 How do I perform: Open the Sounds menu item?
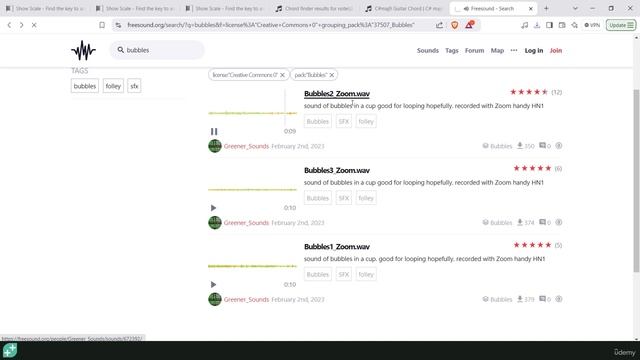[x=427, y=51]
